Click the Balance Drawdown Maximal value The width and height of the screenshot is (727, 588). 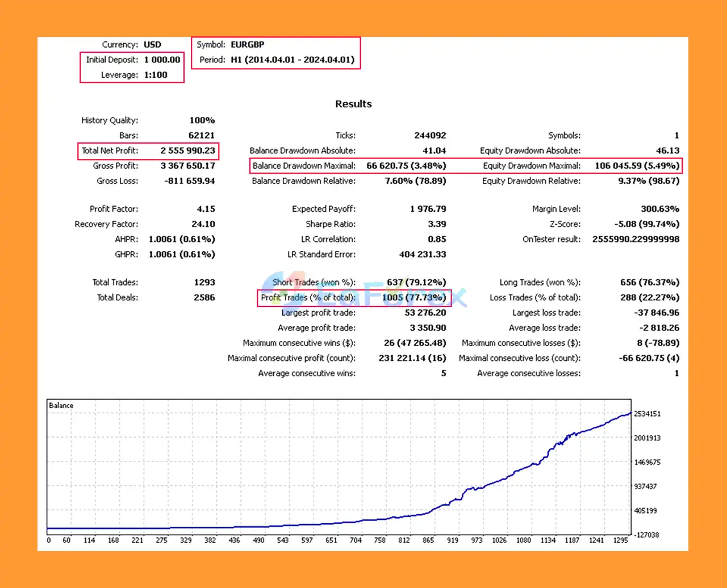410,166
